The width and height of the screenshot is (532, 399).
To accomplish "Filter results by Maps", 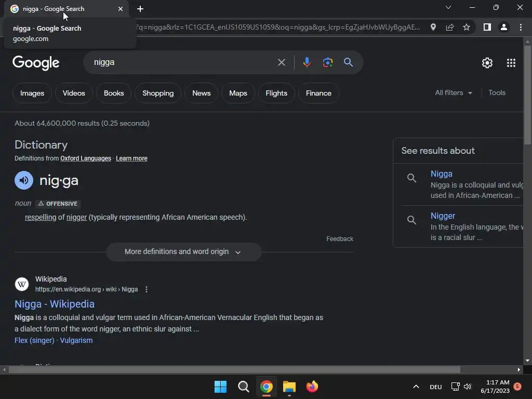I will coord(238,93).
